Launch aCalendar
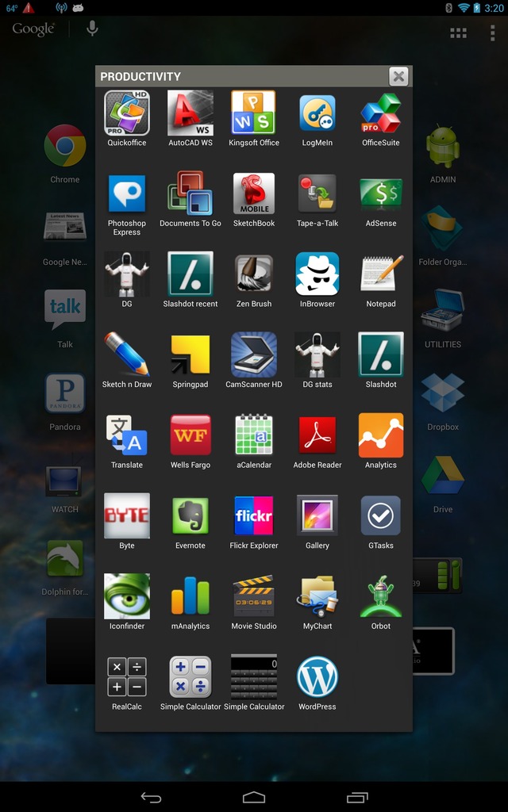The image size is (508, 812). pos(254,435)
